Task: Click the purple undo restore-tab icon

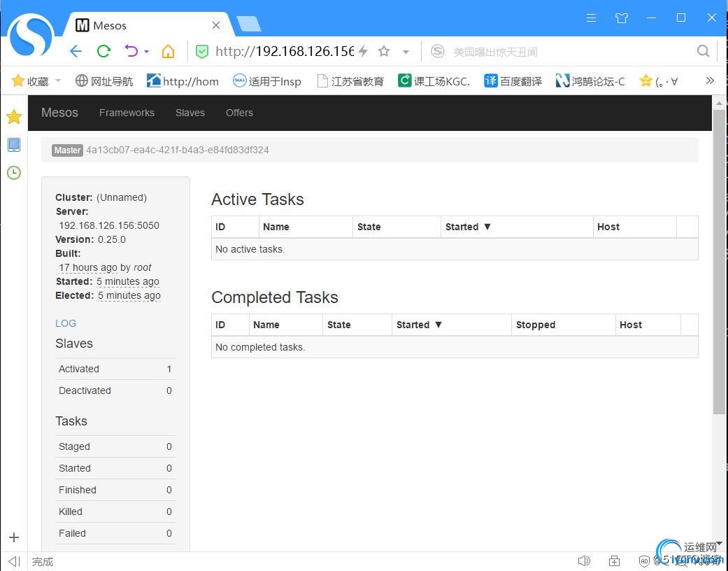Action: point(131,50)
